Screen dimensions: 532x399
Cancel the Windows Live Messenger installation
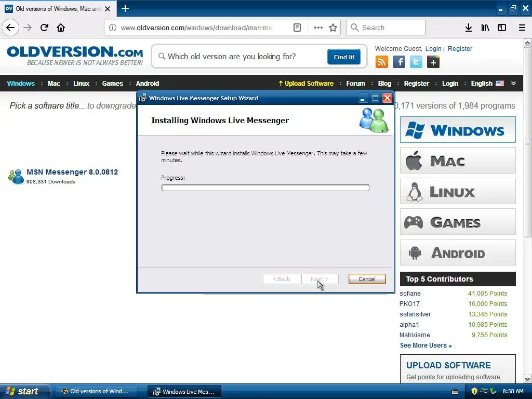point(367,279)
